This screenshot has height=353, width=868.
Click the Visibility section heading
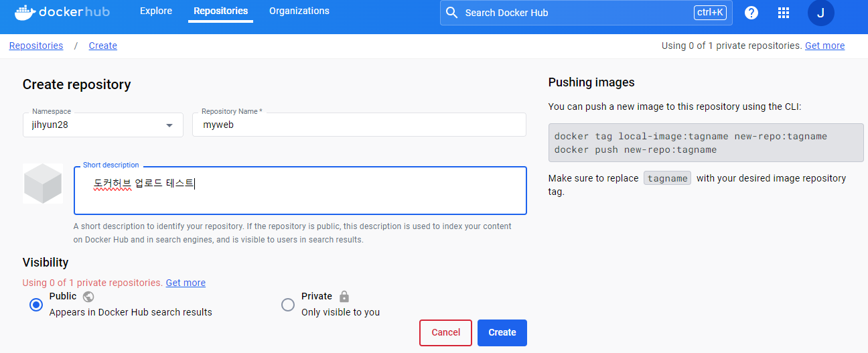click(x=46, y=262)
